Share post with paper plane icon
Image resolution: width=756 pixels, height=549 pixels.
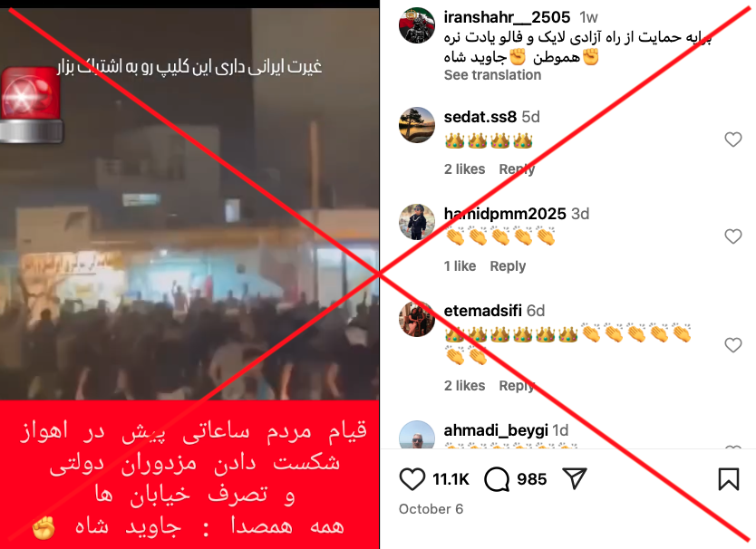[575, 478]
